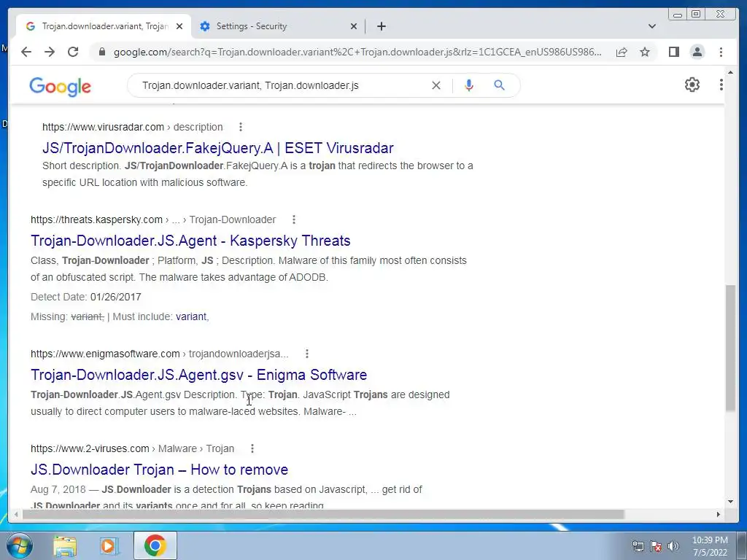Close the Settings - Security tab
Viewport: 747px width, 560px height.
pyautogui.click(x=354, y=26)
